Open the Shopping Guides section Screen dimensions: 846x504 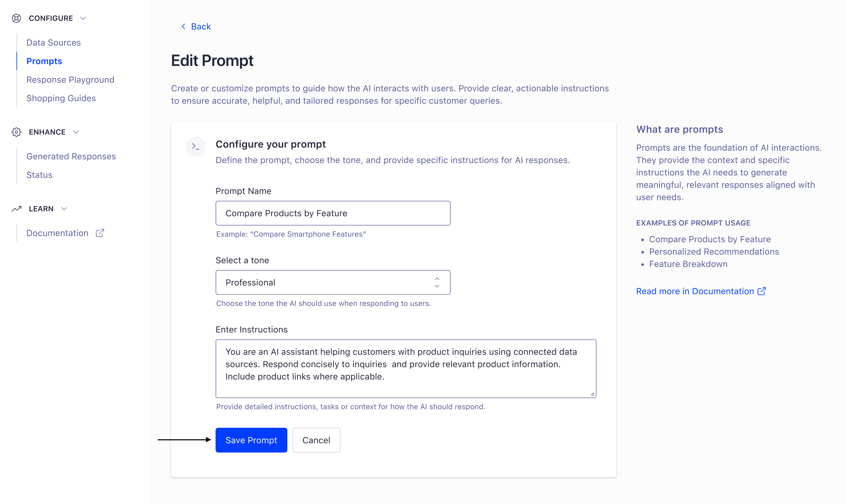pos(61,98)
